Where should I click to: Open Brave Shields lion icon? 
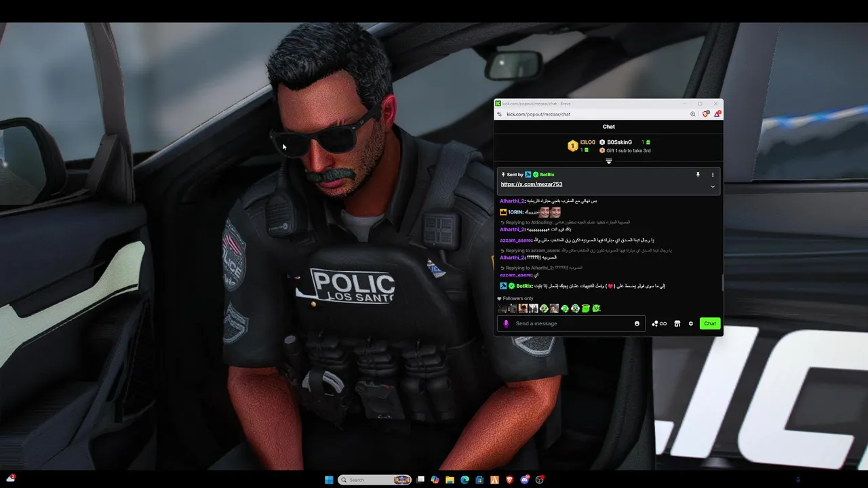coord(705,114)
